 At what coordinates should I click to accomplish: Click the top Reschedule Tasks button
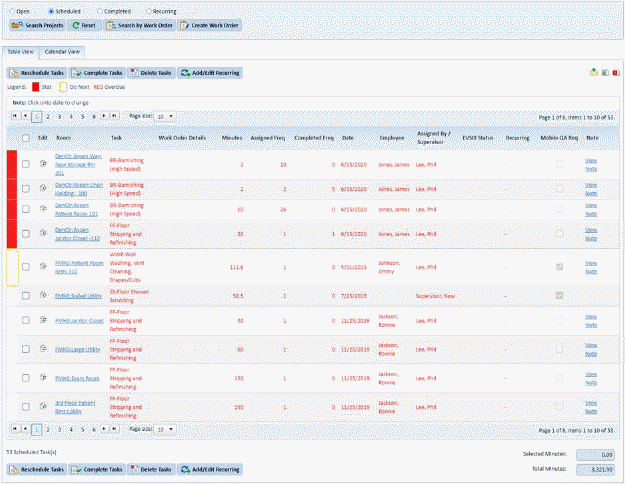36,73
